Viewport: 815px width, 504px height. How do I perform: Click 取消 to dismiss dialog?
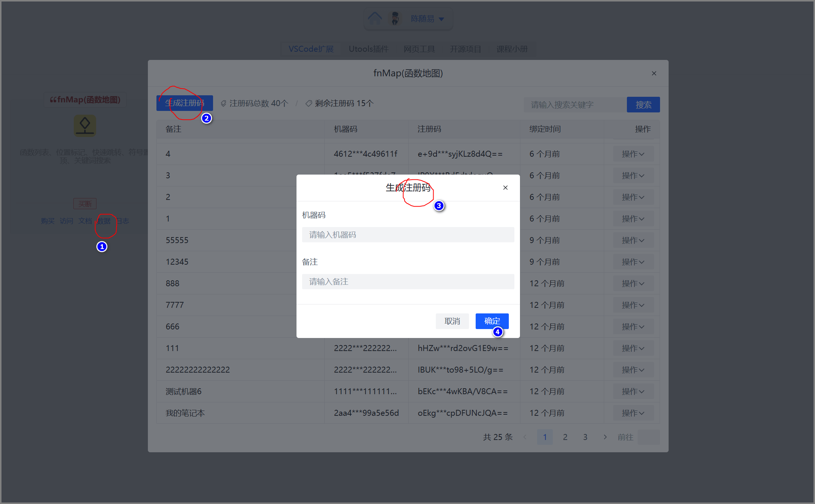453,320
